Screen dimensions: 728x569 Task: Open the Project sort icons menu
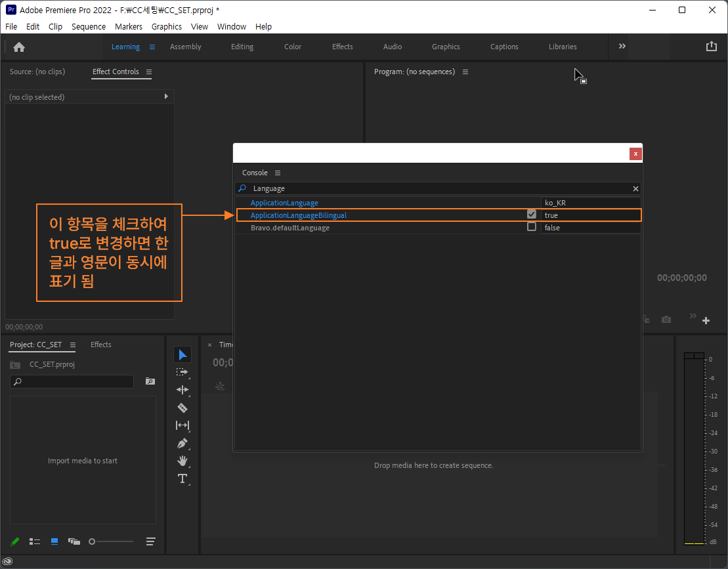pyautogui.click(x=150, y=541)
